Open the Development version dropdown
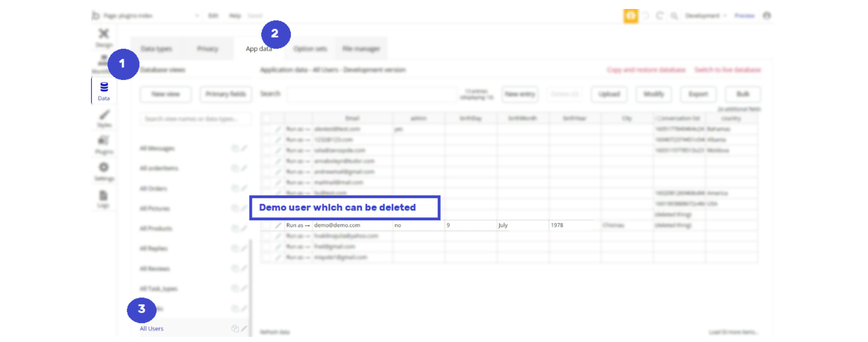The image size is (868, 342). click(x=706, y=16)
